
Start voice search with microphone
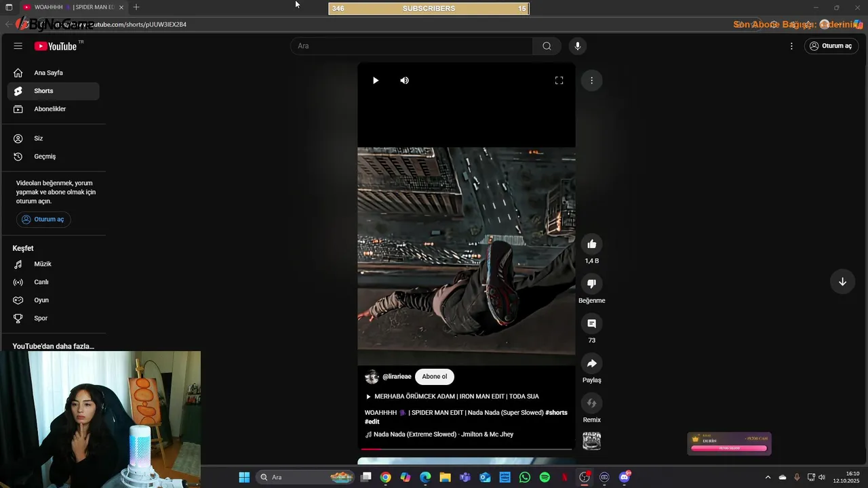point(578,46)
